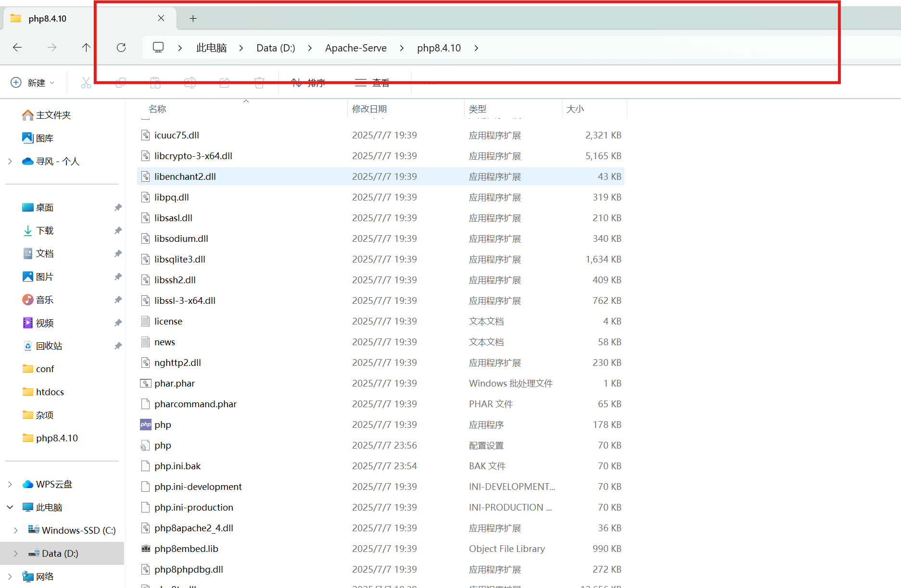Collapse 此电脑 in the sidebar
901x588 pixels.
10,507
